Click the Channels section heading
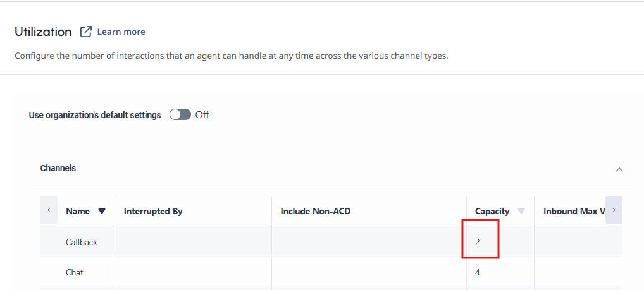The width and height of the screenshot is (644, 290). [x=58, y=168]
